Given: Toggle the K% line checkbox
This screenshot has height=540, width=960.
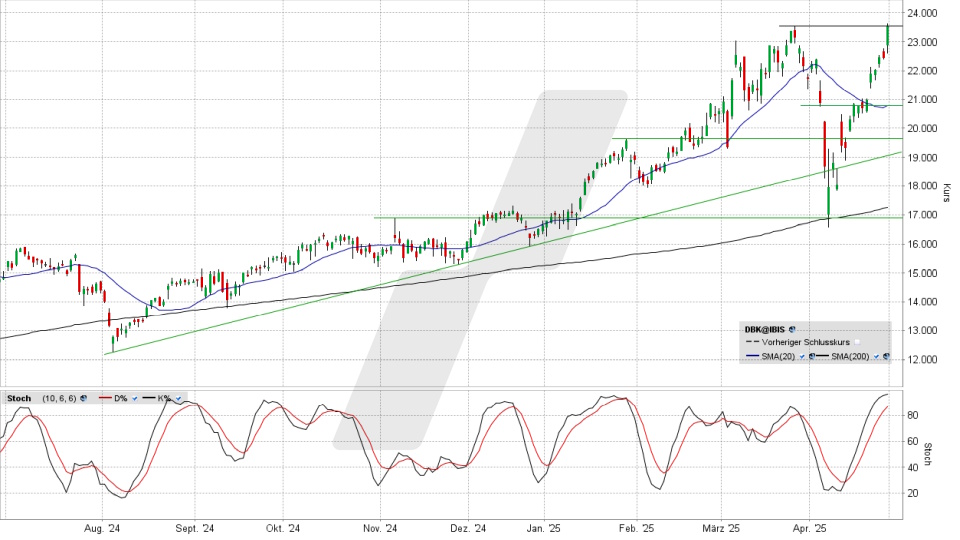Looking at the screenshot, I should point(178,398).
